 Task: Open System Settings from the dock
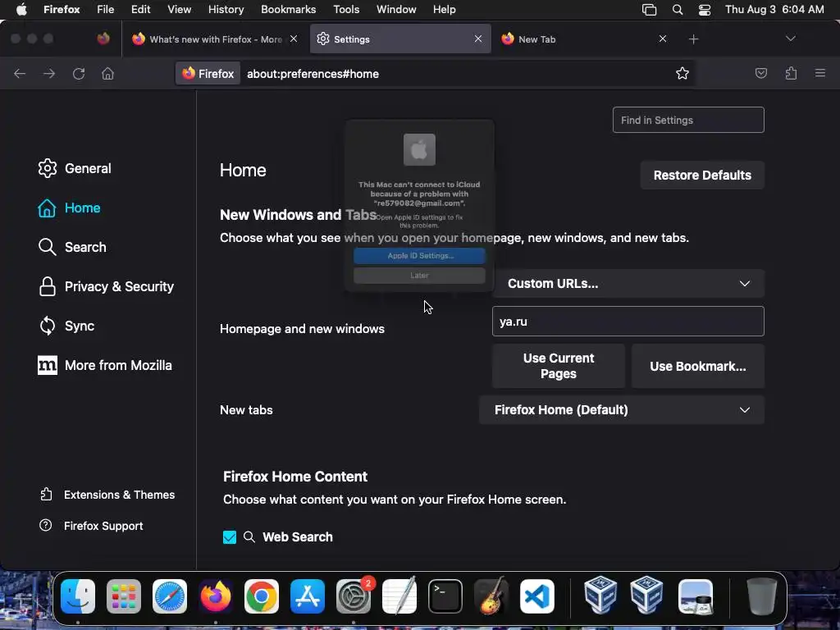pos(354,596)
